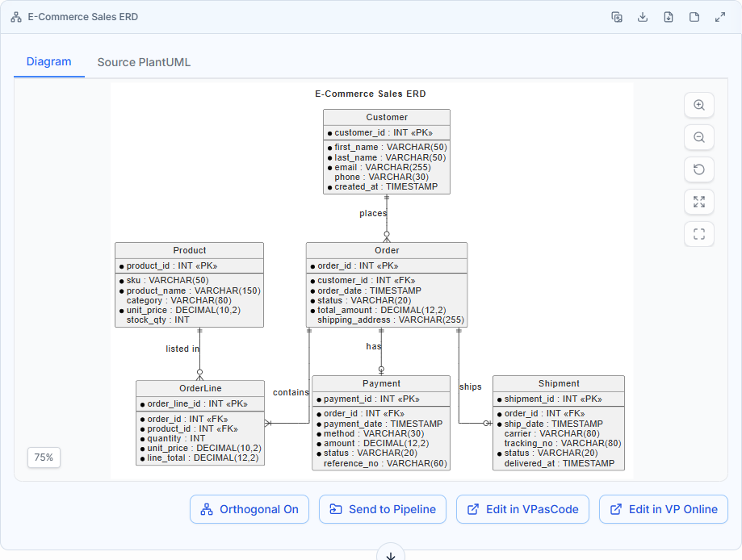The width and height of the screenshot is (742, 560).
Task: Enter fullscreen with the corner brackets icon
Action: click(x=699, y=234)
